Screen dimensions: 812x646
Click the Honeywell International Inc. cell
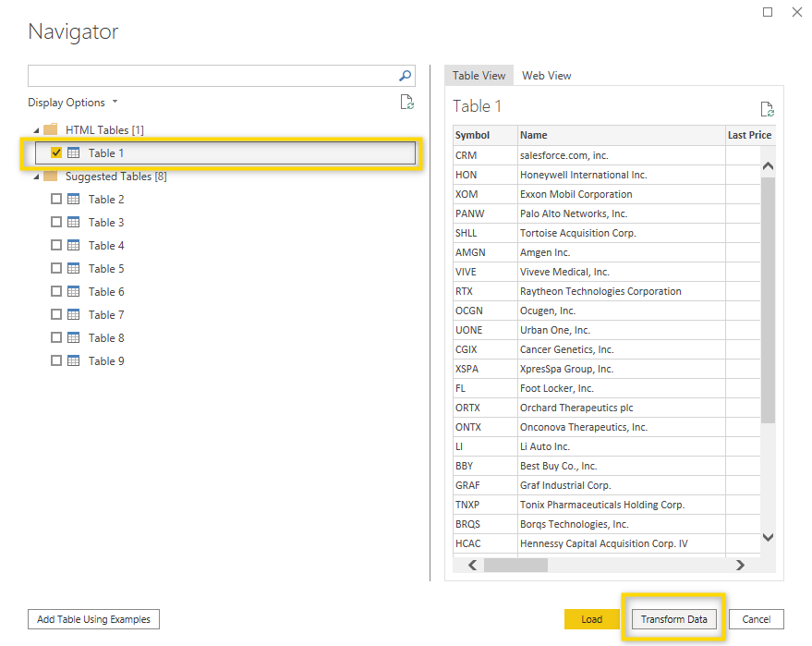coord(622,175)
